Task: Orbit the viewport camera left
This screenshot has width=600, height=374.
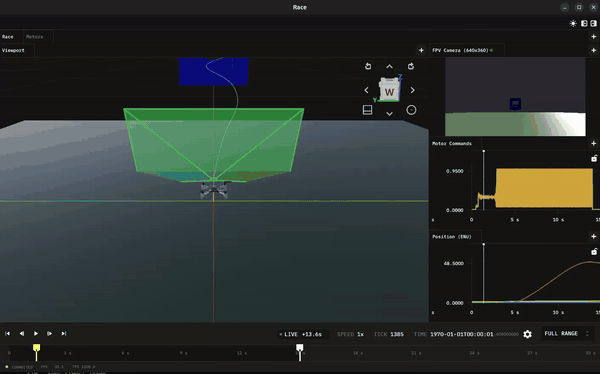Action: click(x=366, y=90)
